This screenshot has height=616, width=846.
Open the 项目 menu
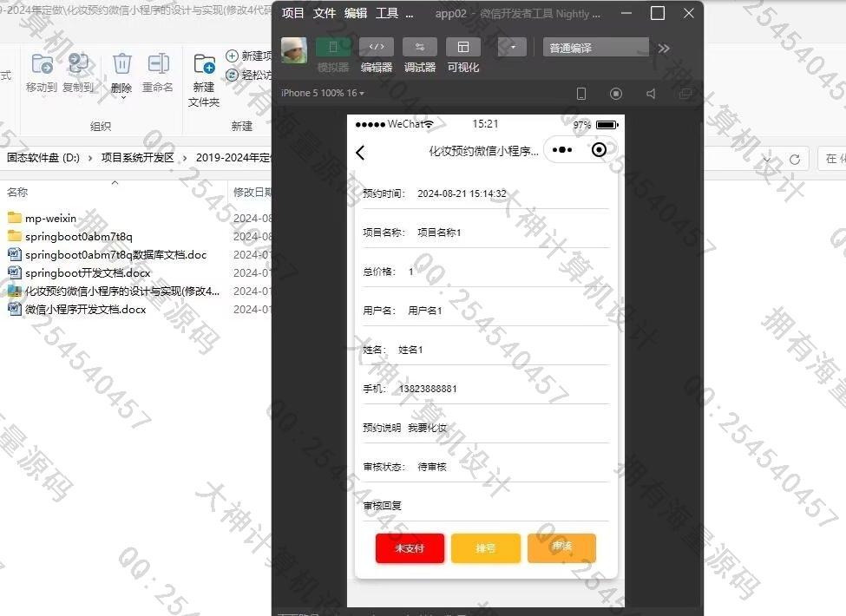[x=293, y=14]
